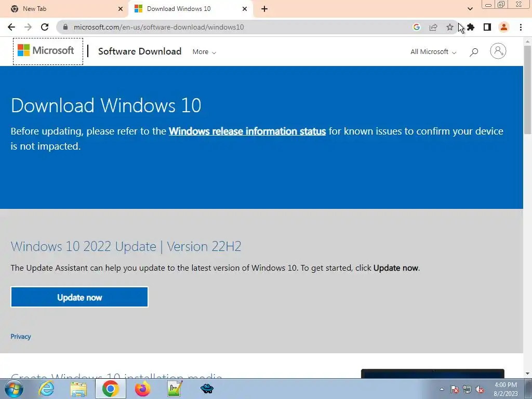Switch to the New Tab tab
The height and width of the screenshot is (399, 532).
coord(64,9)
